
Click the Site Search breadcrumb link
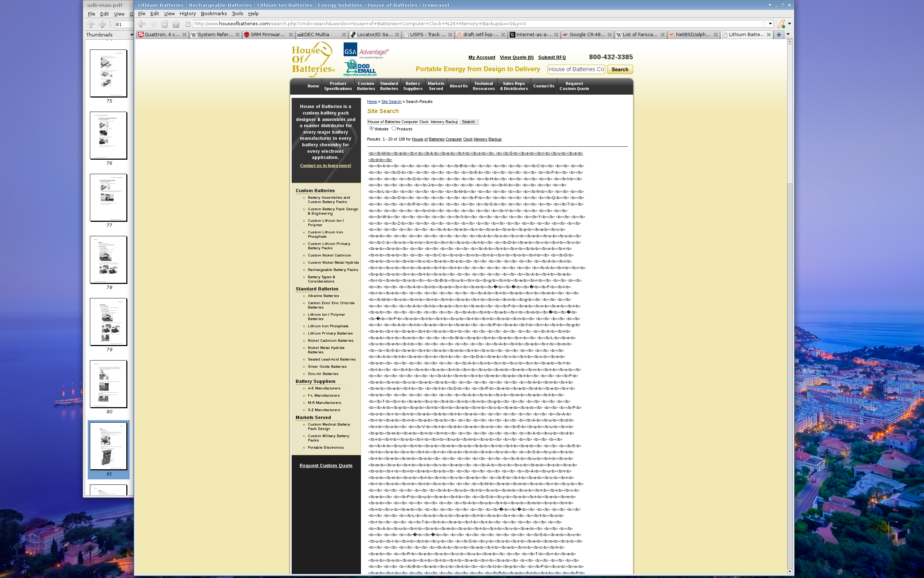(391, 102)
